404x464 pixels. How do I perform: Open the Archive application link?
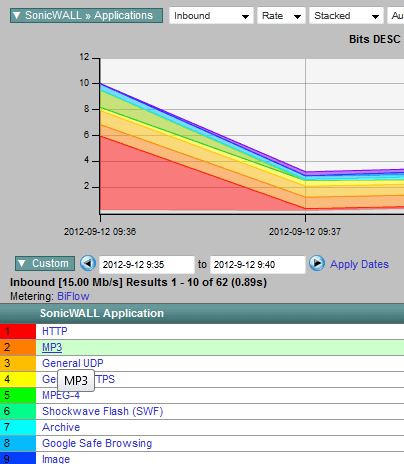click(61, 427)
